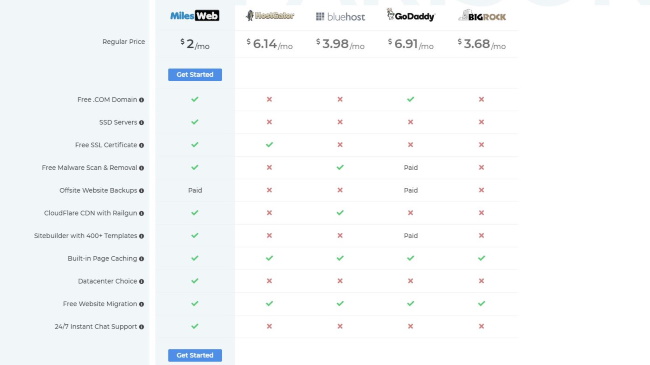Click the Free Website Migration label
The height and width of the screenshot is (365, 650).
[x=100, y=304]
